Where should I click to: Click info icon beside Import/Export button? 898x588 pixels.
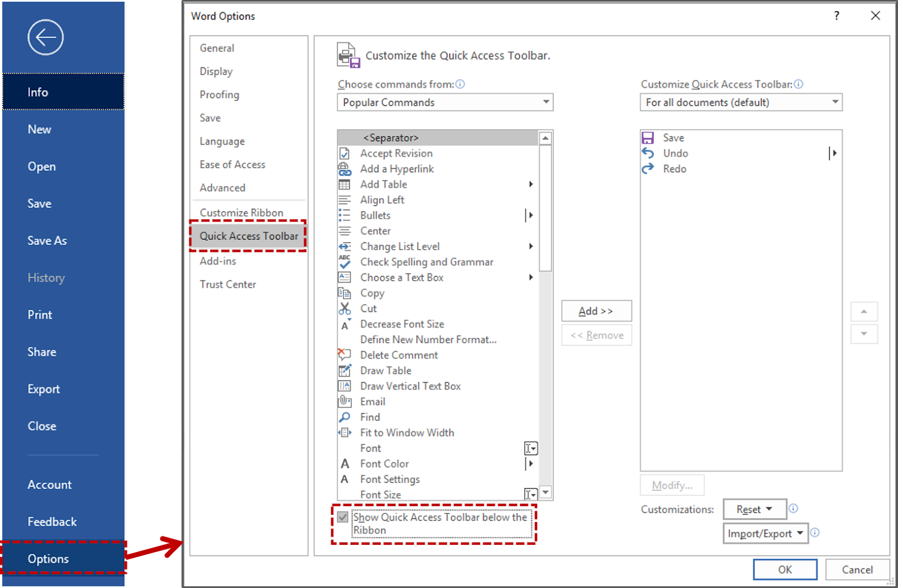[x=815, y=532]
